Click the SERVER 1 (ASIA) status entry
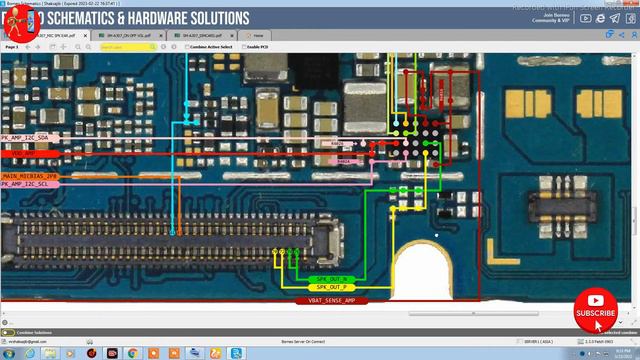The height and width of the screenshot is (360, 640). point(538,342)
